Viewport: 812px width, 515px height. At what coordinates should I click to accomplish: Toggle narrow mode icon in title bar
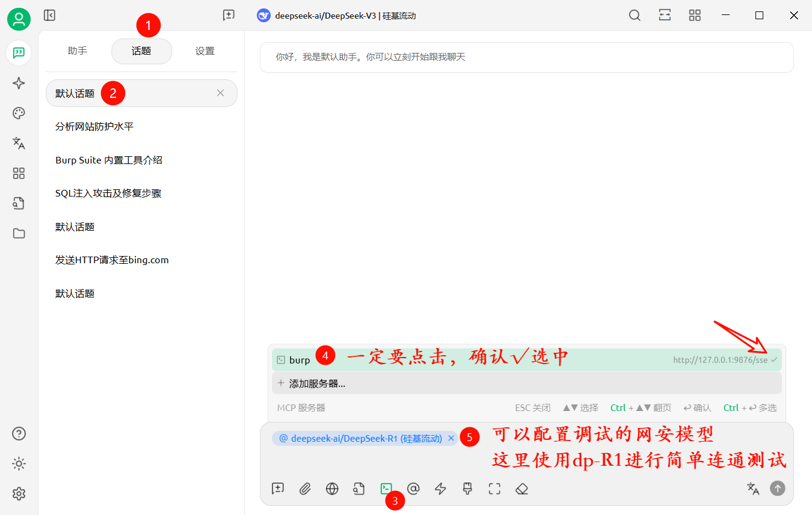click(665, 16)
